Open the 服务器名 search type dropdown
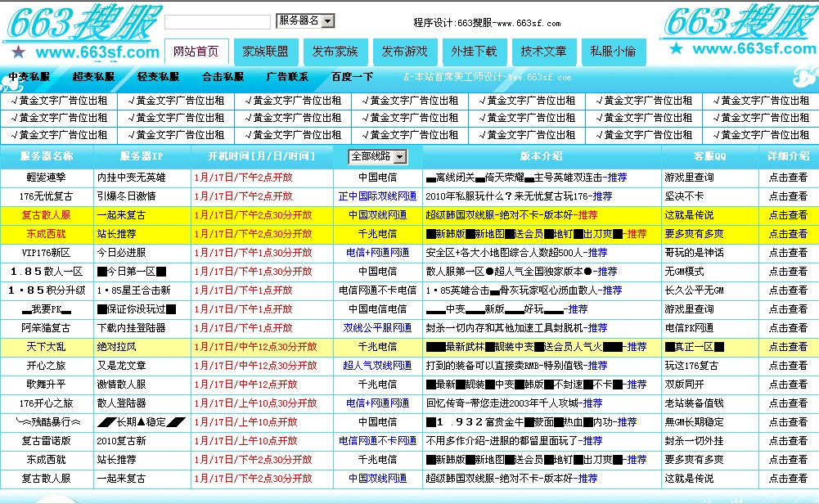This screenshot has width=819, height=504. (305, 20)
